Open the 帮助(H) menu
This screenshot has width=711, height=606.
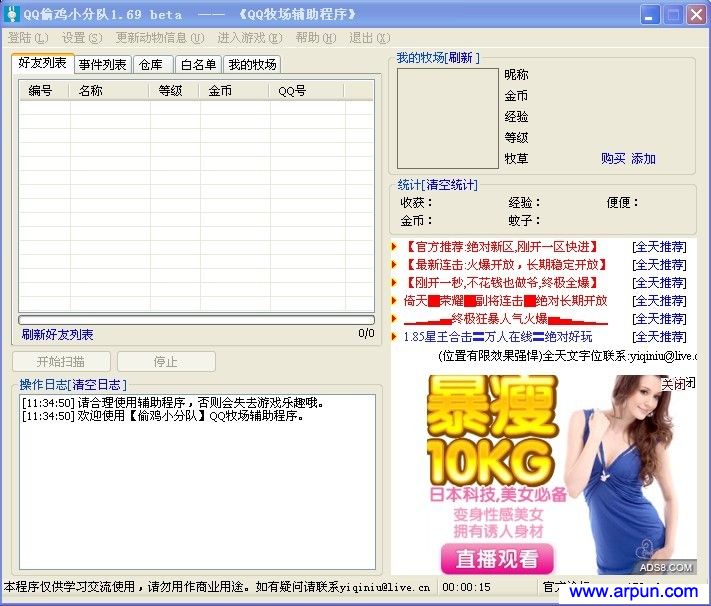(316, 38)
